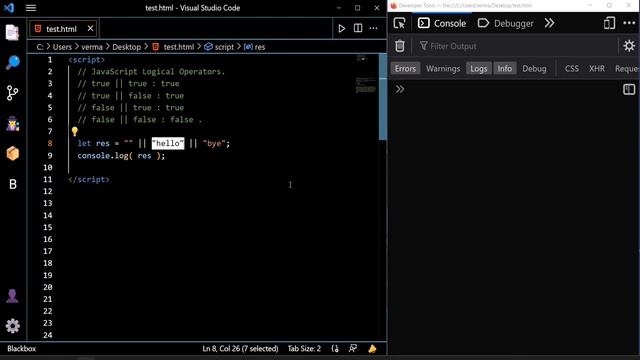The image size is (640, 360).
Task: Click the closing </script> tag on line 11
Action: (89, 179)
